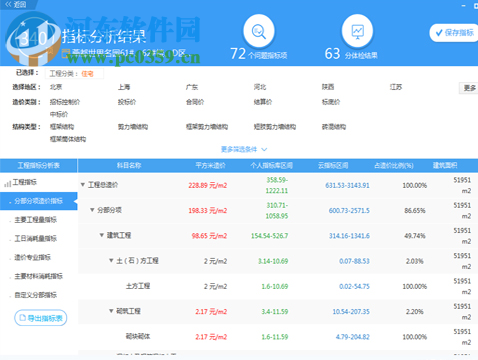478x360 pixels.
Task: Open the 63 physical exam result chart icon
Action: 357,31
